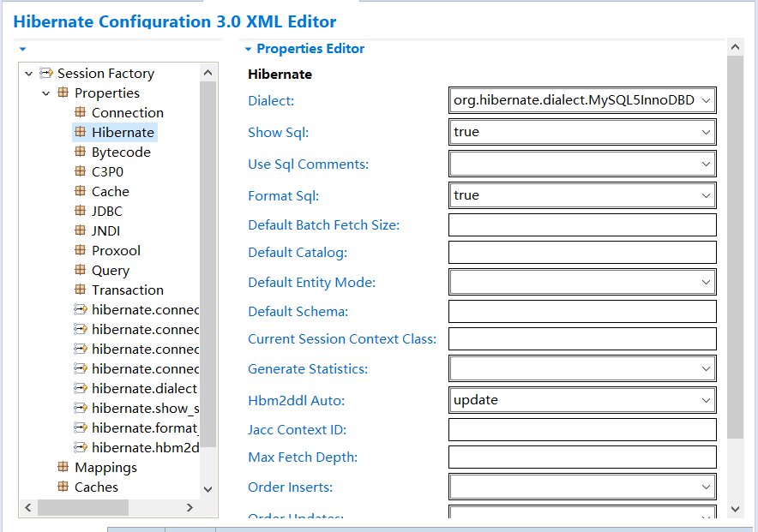The width and height of the screenshot is (758, 532).
Task: Select the Bytecode tree item
Action: click(121, 152)
